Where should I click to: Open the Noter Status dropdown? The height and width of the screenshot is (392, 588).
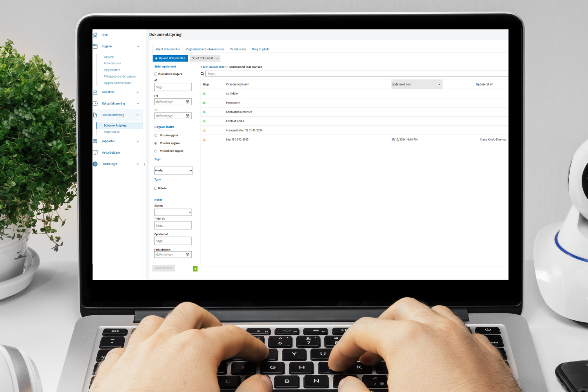[173, 212]
